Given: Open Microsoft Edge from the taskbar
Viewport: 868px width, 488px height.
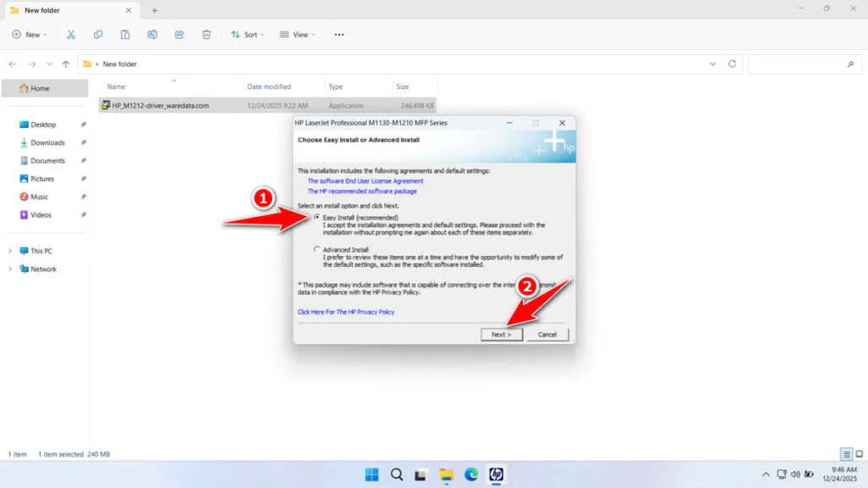Looking at the screenshot, I should click(x=471, y=474).
